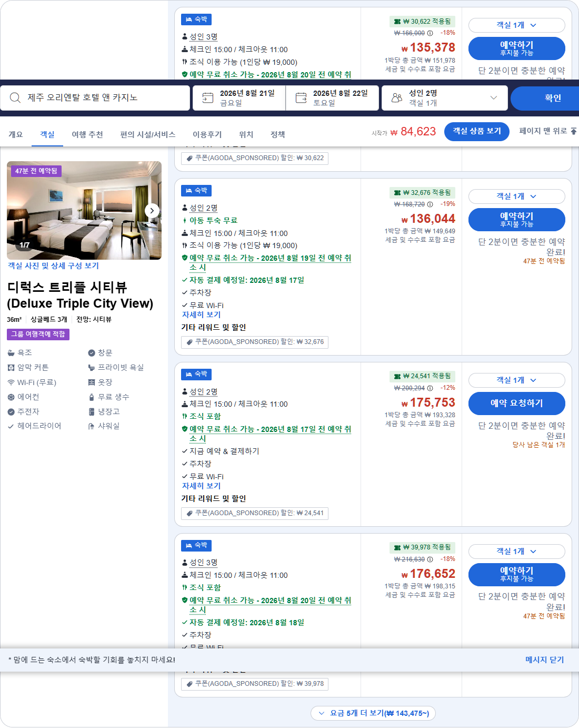Open room count dropdown for ₩175,753 offer
This screenshot has width=579, height=728.
tap(516, 380)
